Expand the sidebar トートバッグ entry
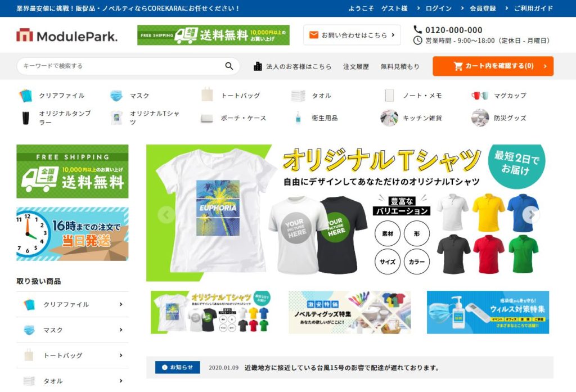Image resolution: width=576 pixels, height=392 pixels. coord(121,355)
